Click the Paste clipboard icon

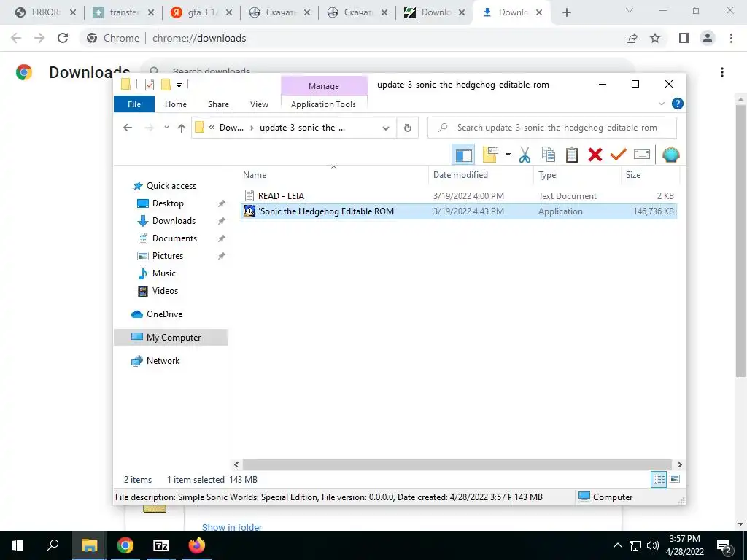[572, 155]
